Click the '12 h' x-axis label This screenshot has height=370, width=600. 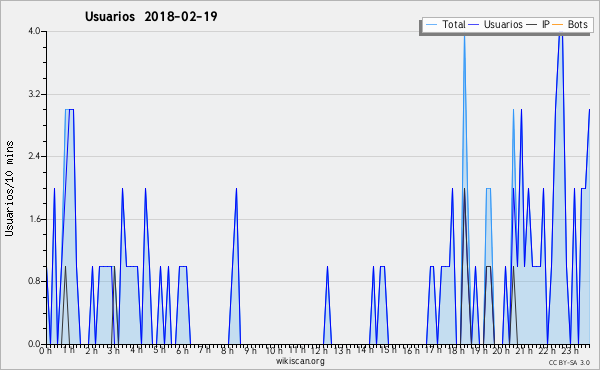tap(319, 350)
